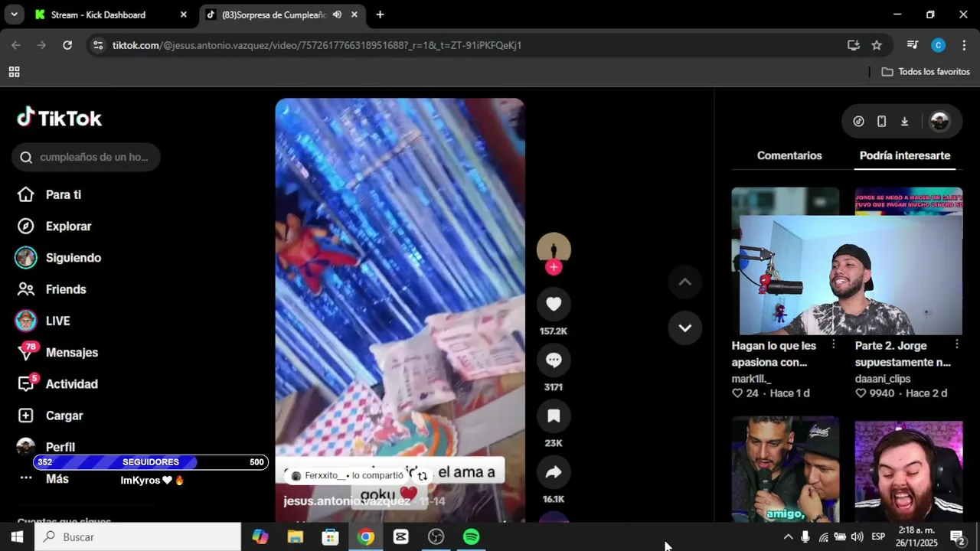Image resolution: width=980 pixels, height=551 pixels.
Task: Click the Windows Buscar search box
Action: tap(138, 536)
